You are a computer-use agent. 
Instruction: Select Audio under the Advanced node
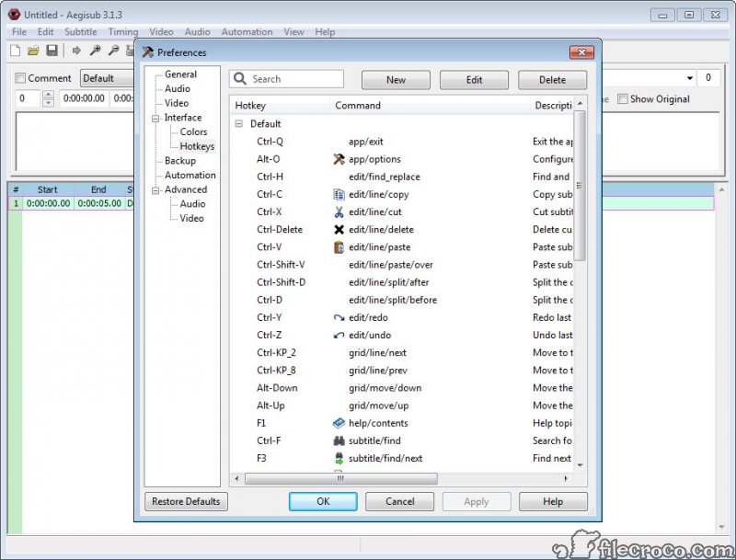[192, 204]
